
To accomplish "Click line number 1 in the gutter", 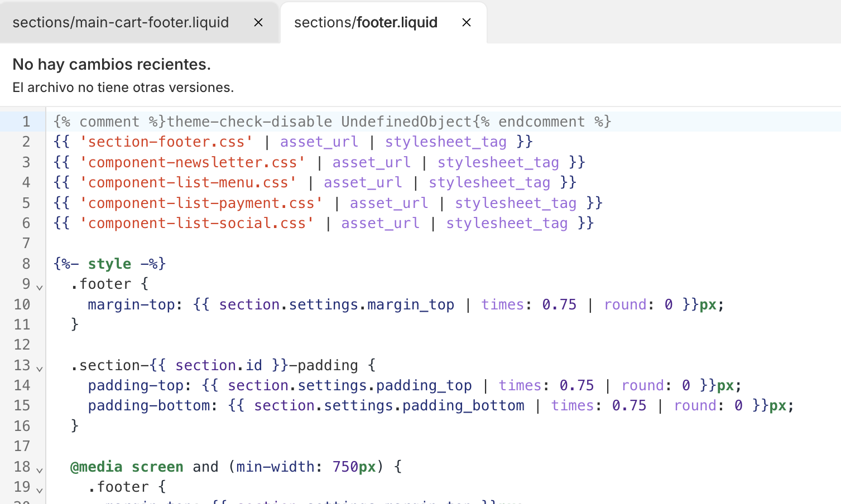I will (x=26, y=122).
